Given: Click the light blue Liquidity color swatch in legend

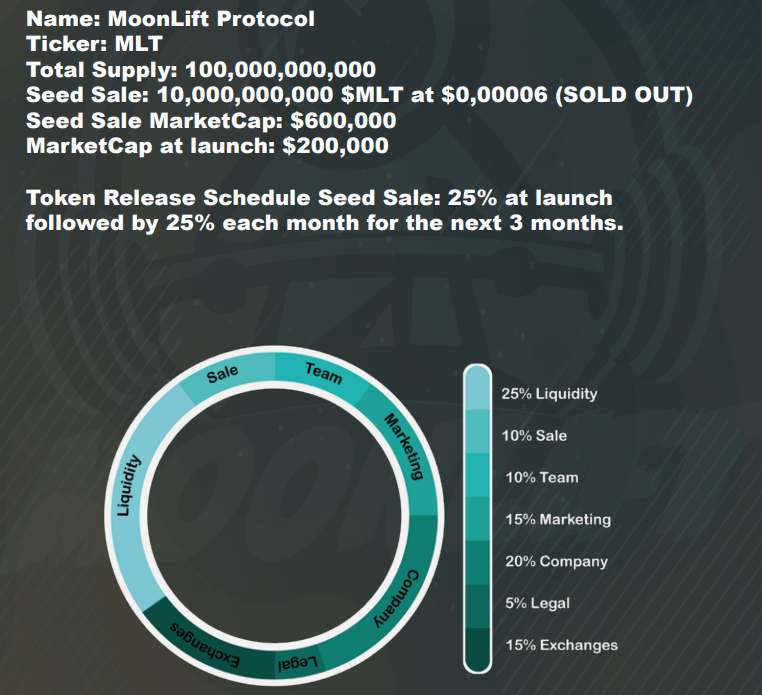Looking at the screenshot, I should (x=477, y=389).
